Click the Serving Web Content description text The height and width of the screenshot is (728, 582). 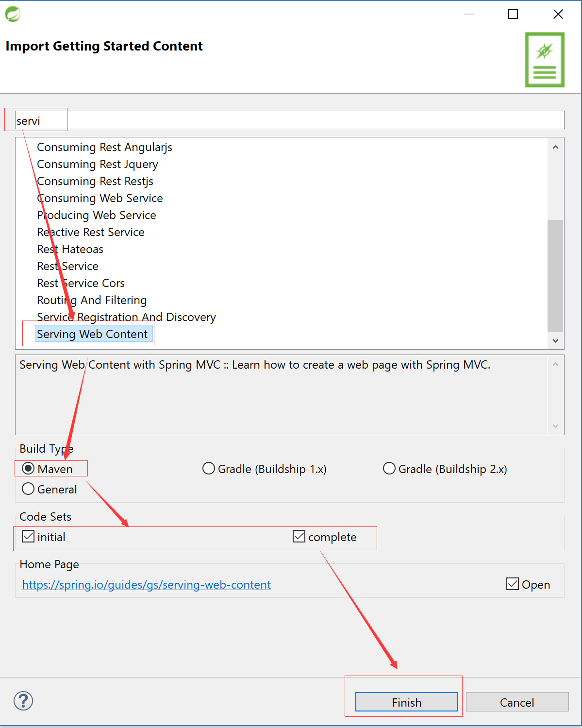[x=255, y=365]
